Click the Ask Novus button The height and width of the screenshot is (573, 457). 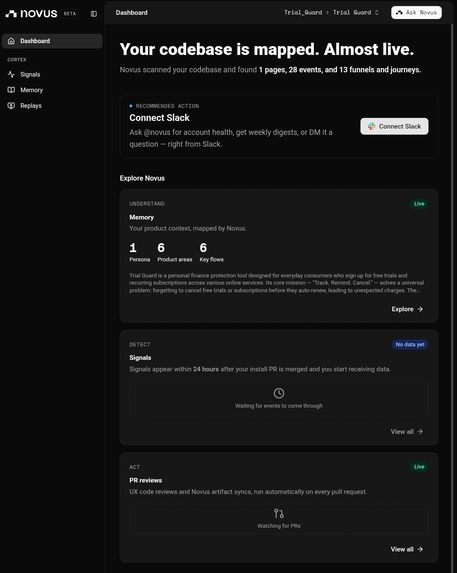pyautogui.click(x=416, y=12)
